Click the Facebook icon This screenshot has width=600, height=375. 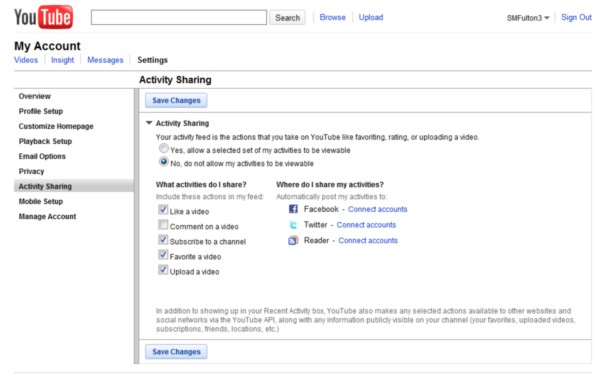pyautogui.click(x=293, y=209)
